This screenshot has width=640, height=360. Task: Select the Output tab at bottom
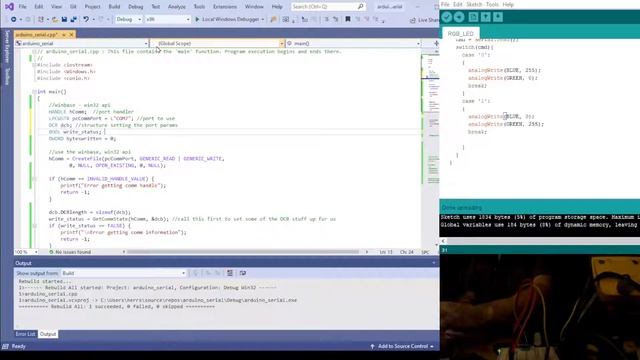[48, 334]
